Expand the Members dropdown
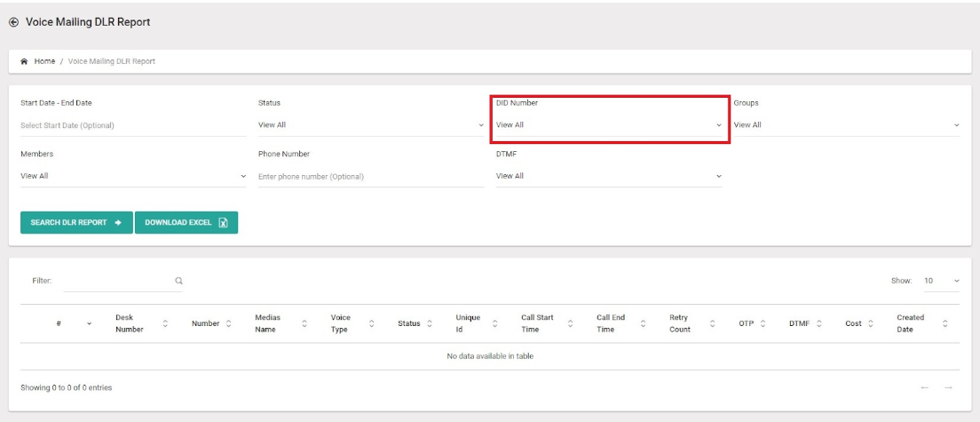Viewport: 980px width, 422px height. 133,176
